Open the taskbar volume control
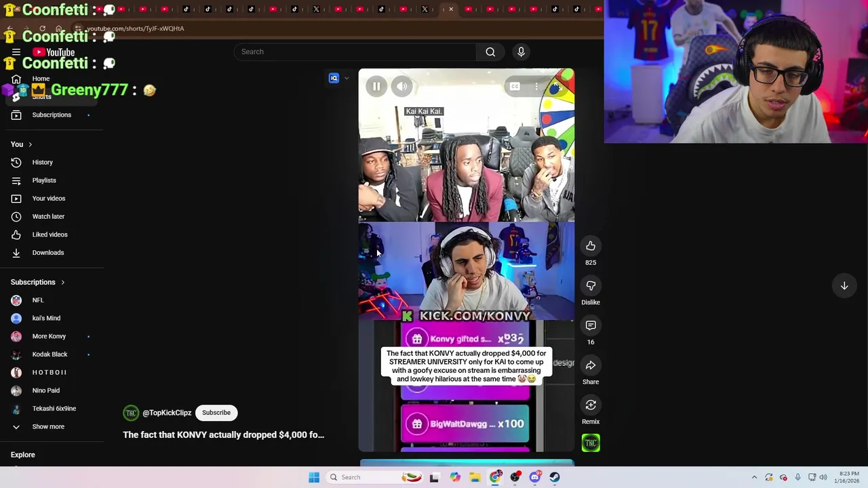 coord(825,477)
